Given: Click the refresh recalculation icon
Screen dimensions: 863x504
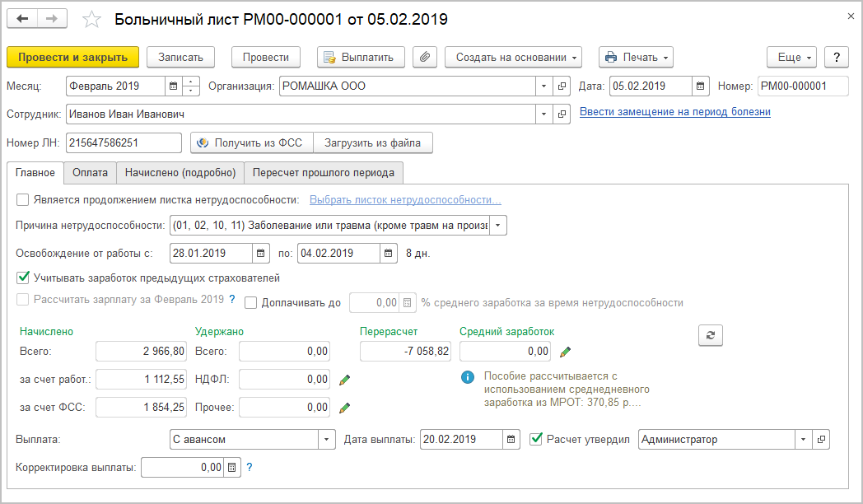Looking at the screenshot, I should click(709, 335).
